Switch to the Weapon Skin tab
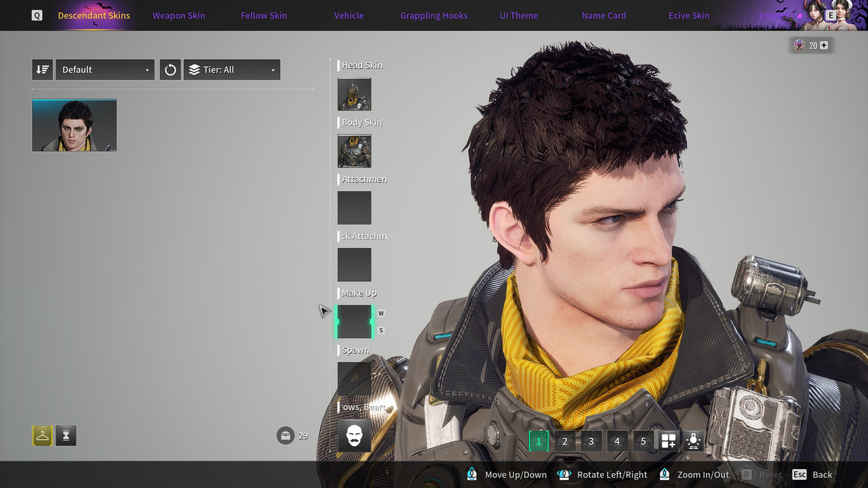Screen dimensions: 868x488 [178, 15]
